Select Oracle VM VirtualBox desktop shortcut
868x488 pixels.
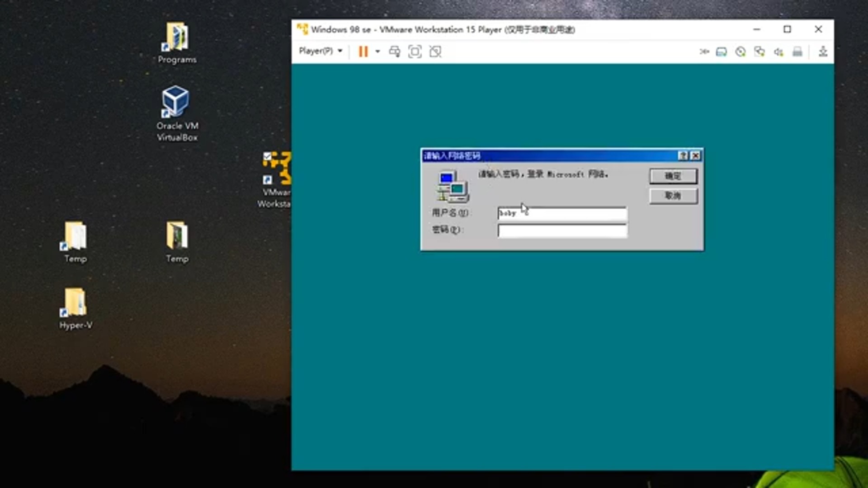pos(177,113)
